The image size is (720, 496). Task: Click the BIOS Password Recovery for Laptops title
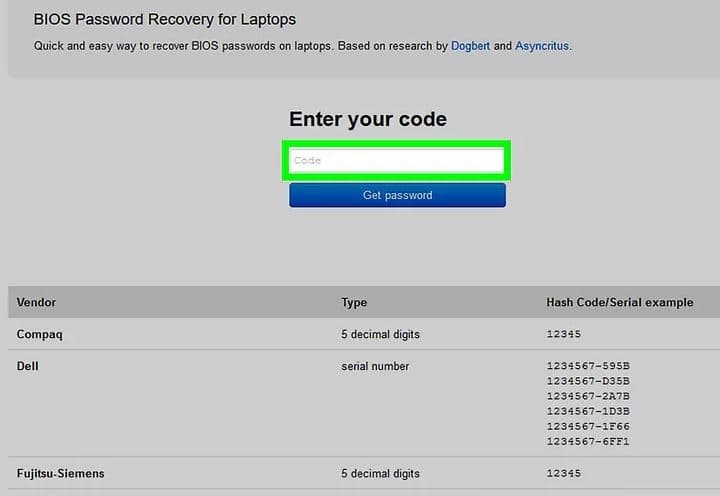165,19
